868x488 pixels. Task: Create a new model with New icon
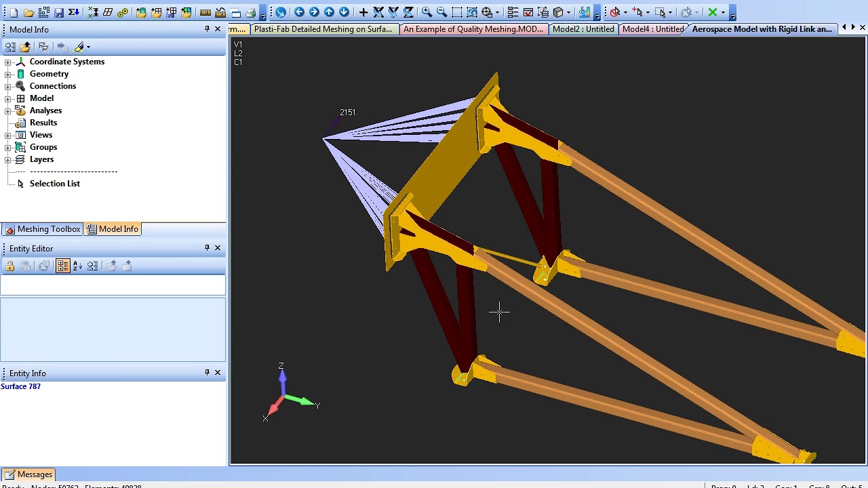14,12
